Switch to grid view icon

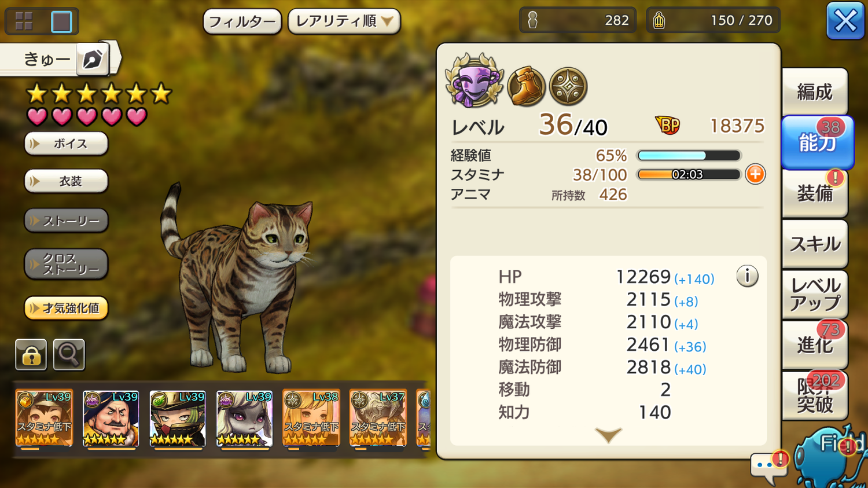click(x=24, y=21)
